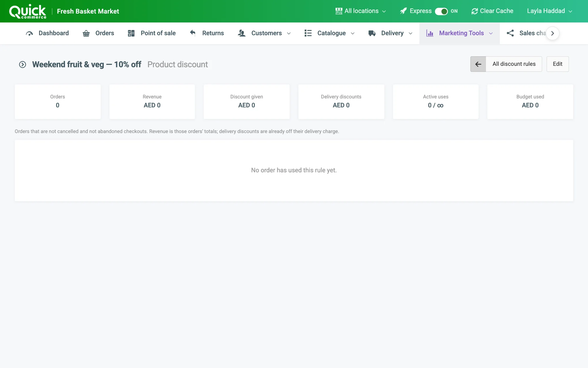This screenshot has width=588, height=368.
Task: Click the 'Discount given' card label
Action: (x=246, y=97)
